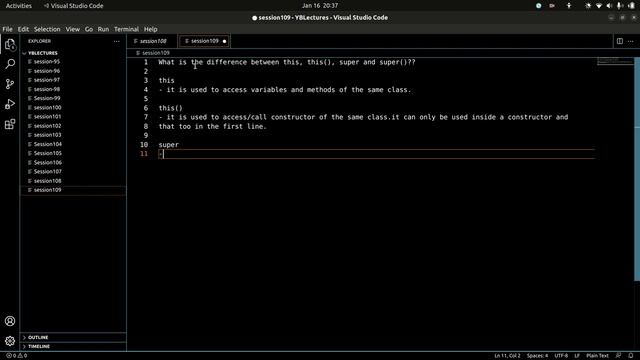The width and height of the screenshot is (640, 360).
Task: Open file session103 in the explorer
Action: coord(47,135)
